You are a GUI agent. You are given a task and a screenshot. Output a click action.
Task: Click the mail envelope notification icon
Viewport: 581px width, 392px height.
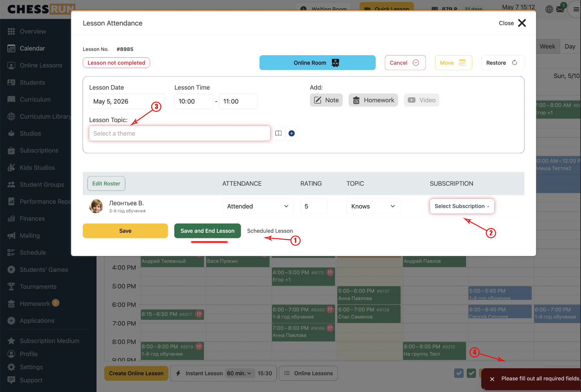(x=560, y=9)
